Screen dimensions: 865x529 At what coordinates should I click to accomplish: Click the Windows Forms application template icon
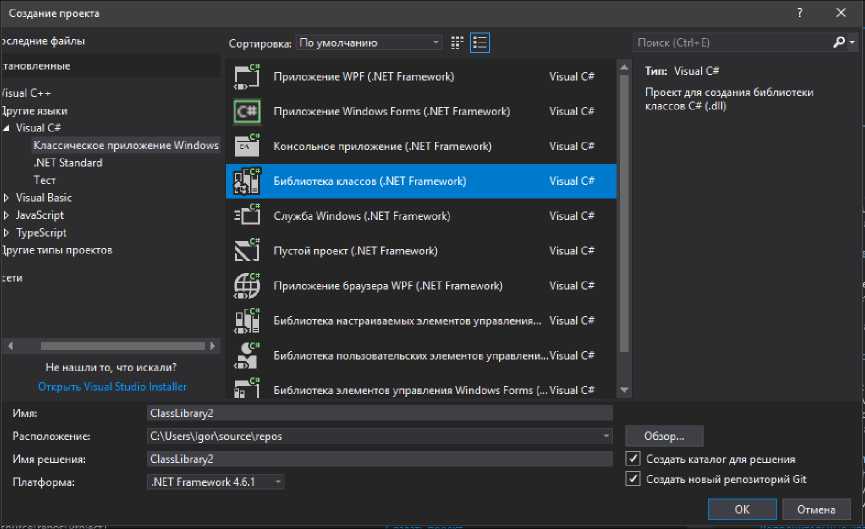(246, 111)
